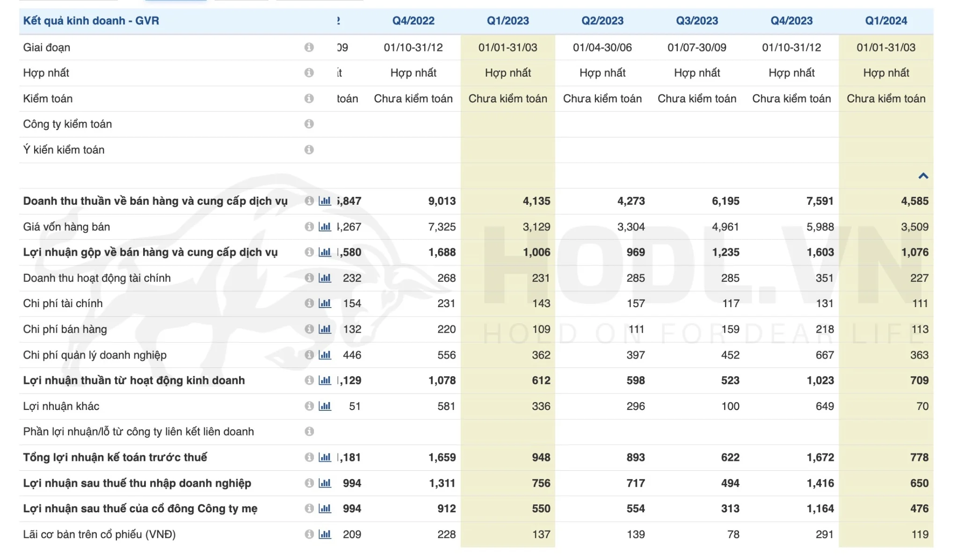Select the Q1/2024 column header
Image resolution: width=958 pixels, height=560 pixels.
click(885, 21)
